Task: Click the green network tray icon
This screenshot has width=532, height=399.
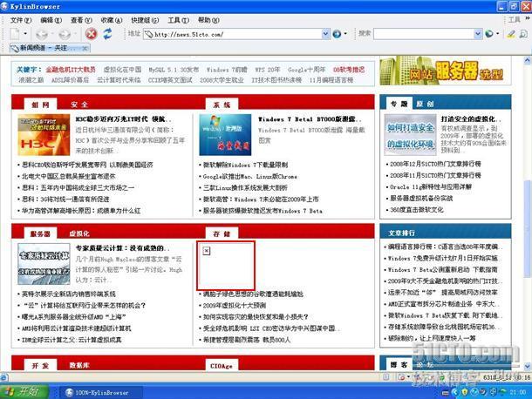Action: [x=503, y=393]
